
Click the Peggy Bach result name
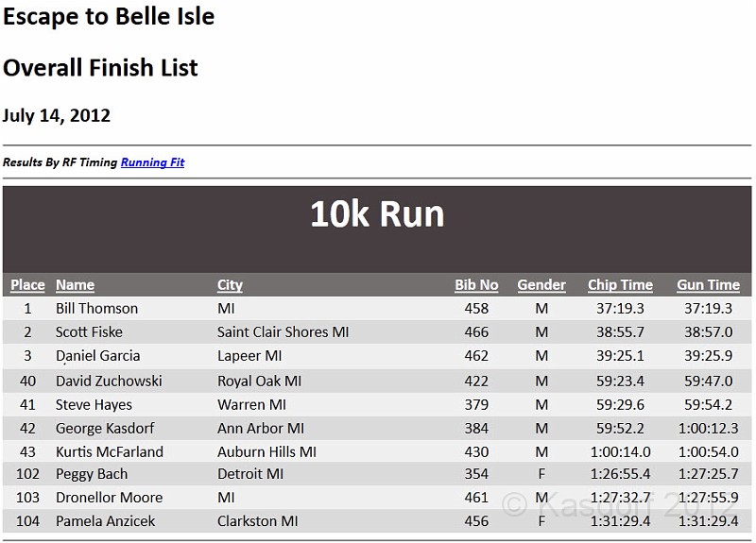(92, 474)
